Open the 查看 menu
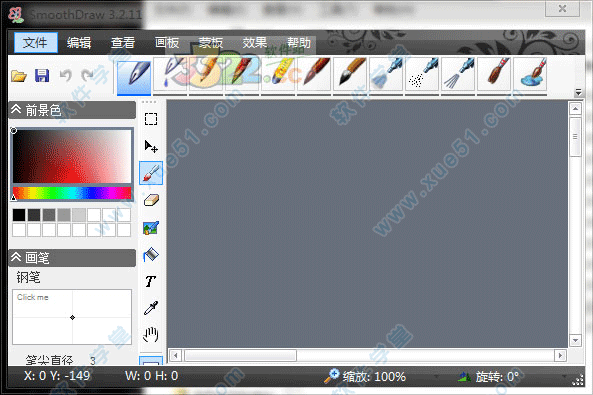The height and width of the screenshot is (395, 593). 123,42
